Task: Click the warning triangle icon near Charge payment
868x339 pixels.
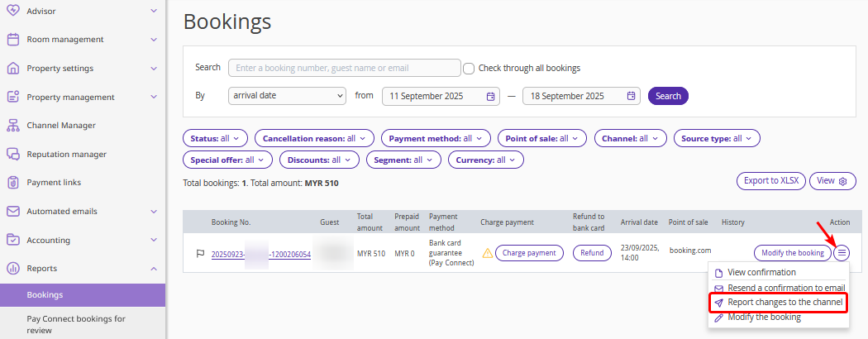Action: pos(488,253)
